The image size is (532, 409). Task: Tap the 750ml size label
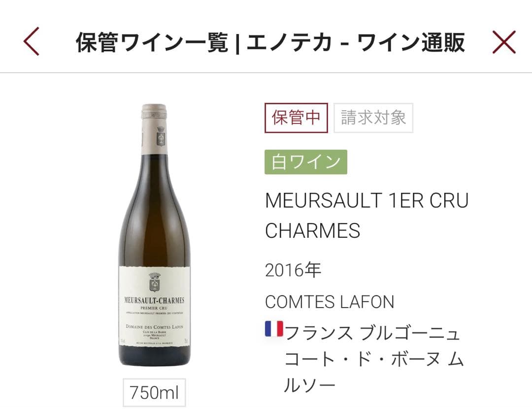(x=154, y=392)
